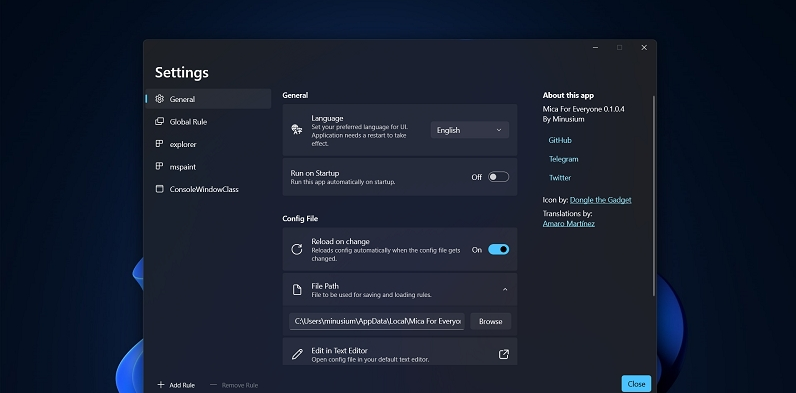This screenshot has width=796, height=393.
Task: Open the mspaint rule page
Action: click(208, 167)
